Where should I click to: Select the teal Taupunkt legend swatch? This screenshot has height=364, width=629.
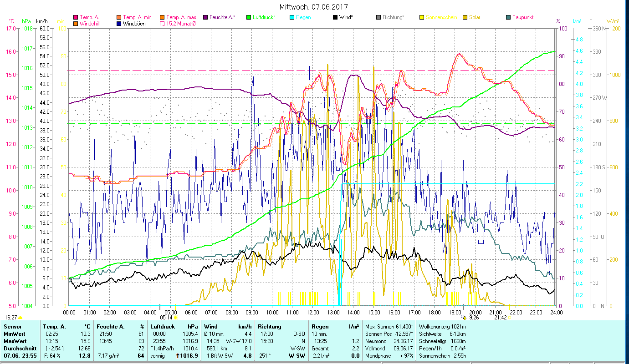coord(508,17)
